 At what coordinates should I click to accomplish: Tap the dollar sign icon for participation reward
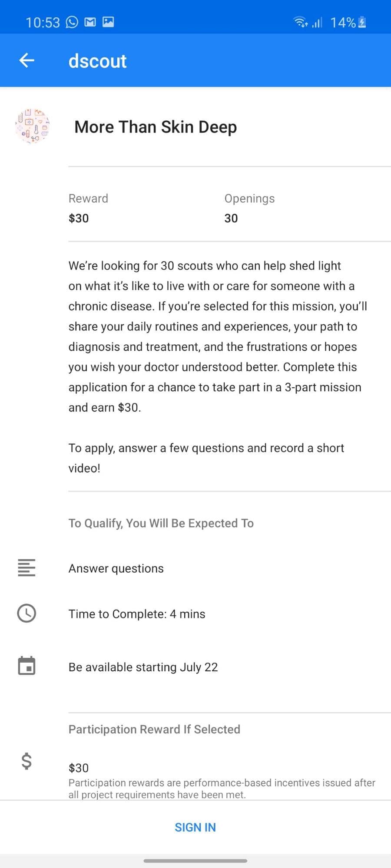point(26,761)
